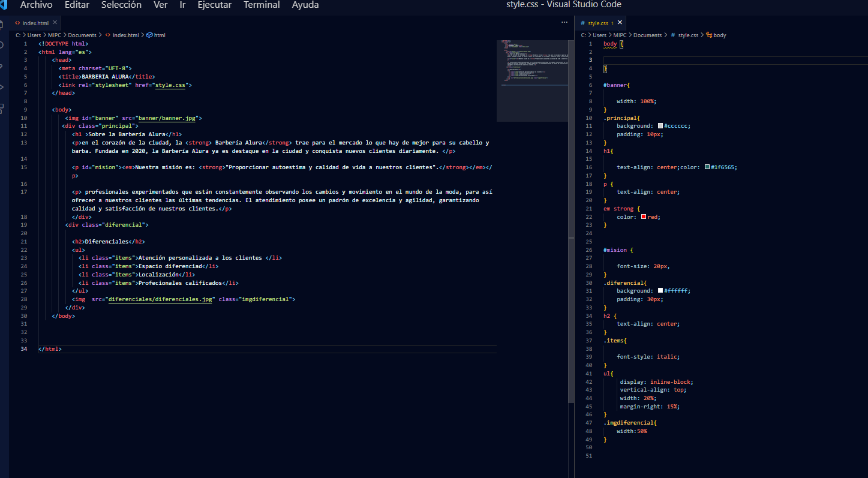This screenshot has height=478, width=868.
Task: Click line number 34 in index.html
Action: (x=24, y=348)
